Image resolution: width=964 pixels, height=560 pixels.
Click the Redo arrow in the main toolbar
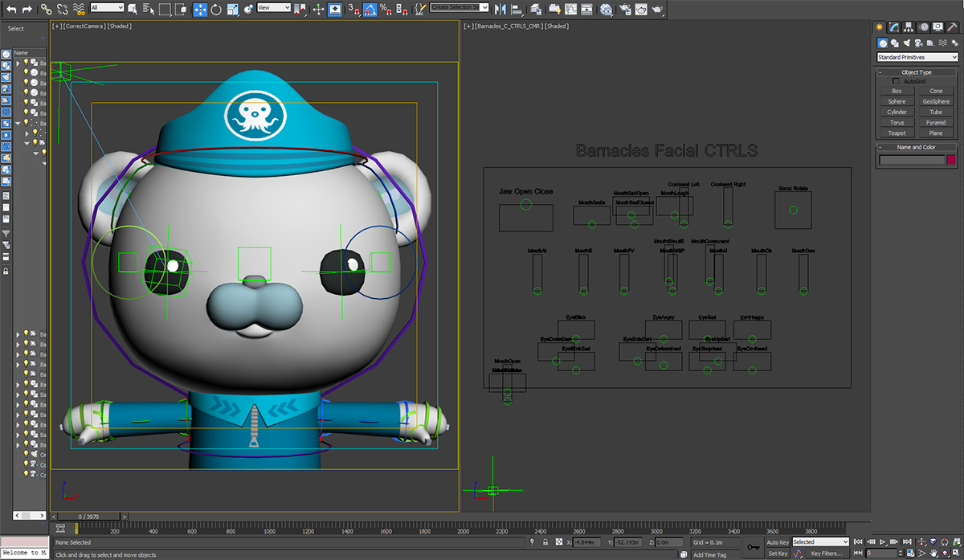27,10
